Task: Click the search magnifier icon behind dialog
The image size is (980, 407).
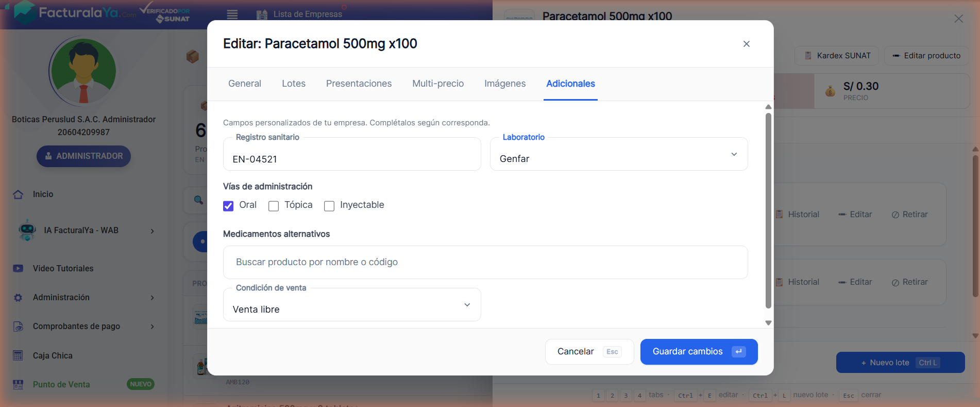Action: coord(198,200)
